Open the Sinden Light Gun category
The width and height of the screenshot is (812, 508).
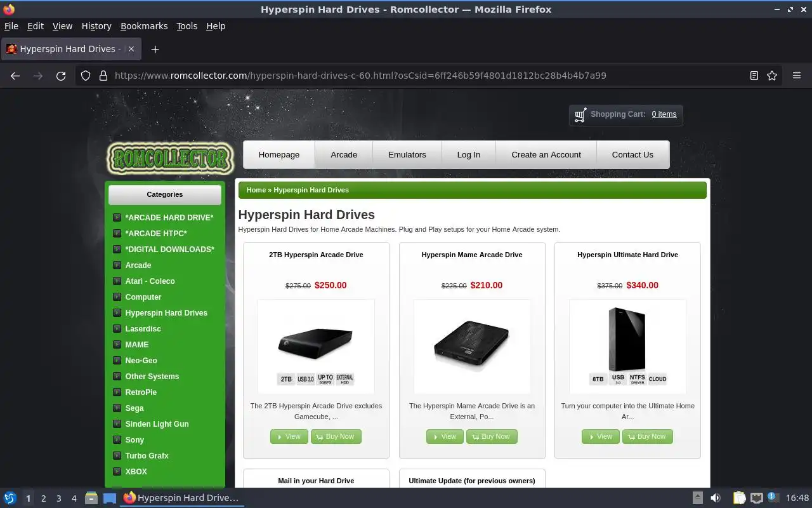tap(157, 424)
